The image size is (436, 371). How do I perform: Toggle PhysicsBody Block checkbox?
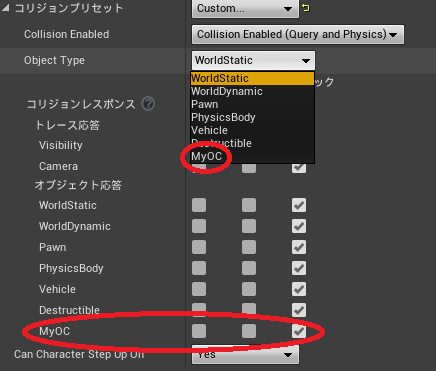click(299, 268)
